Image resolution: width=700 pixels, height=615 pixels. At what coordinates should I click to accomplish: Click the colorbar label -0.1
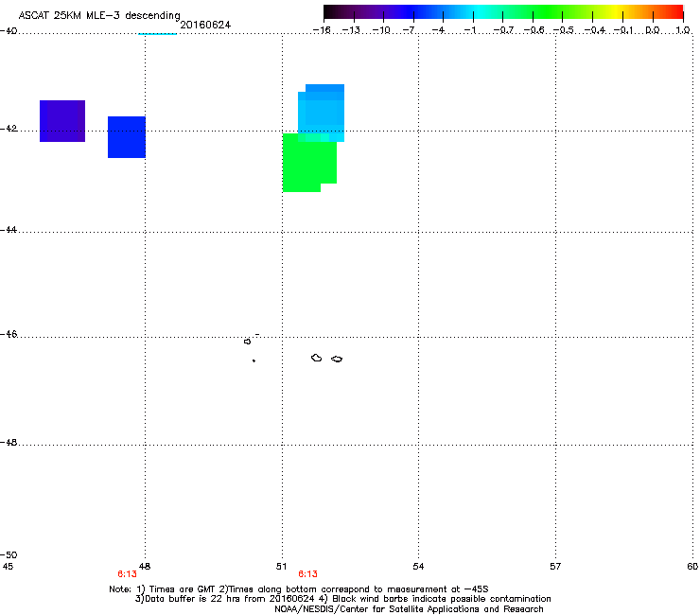click(623, 30)
